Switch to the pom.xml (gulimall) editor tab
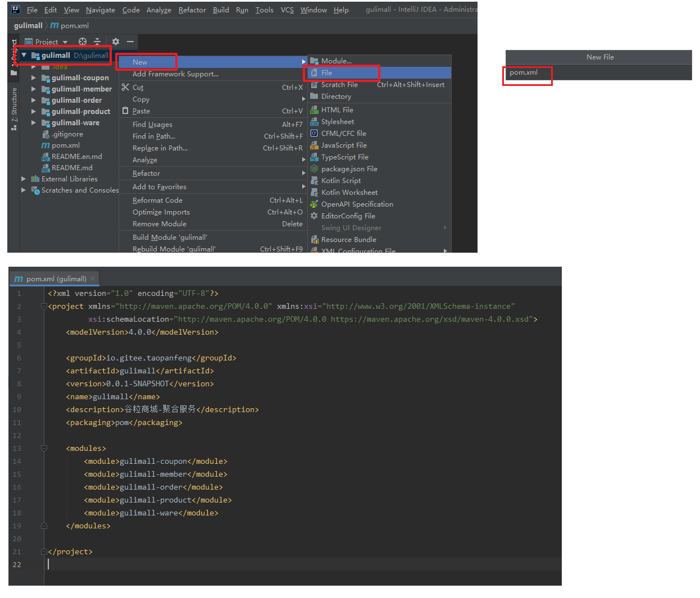The height and width of the screenshot is (598, 700). coord(54,279)
